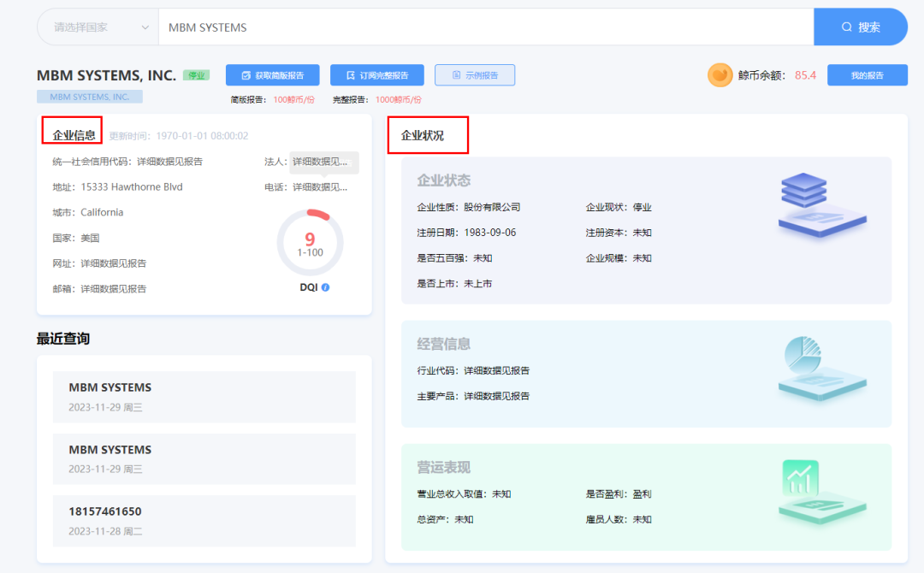Click the 订阅完整报告 button

377,75
